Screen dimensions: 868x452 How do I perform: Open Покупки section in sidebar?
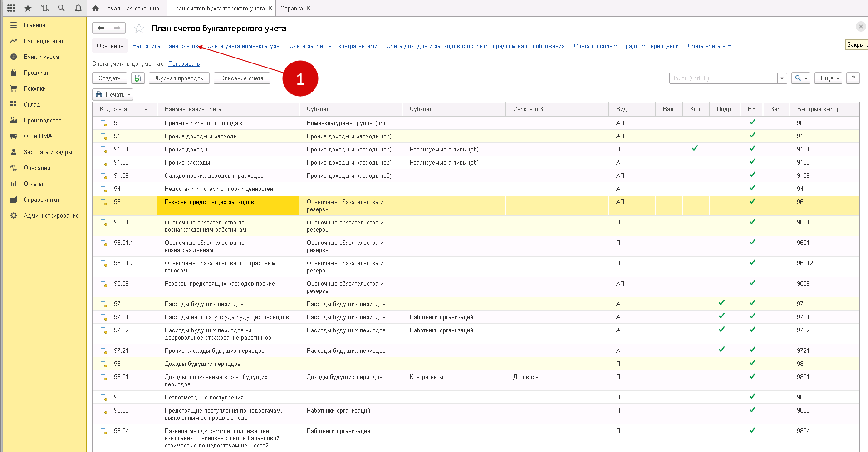(34, 88)
